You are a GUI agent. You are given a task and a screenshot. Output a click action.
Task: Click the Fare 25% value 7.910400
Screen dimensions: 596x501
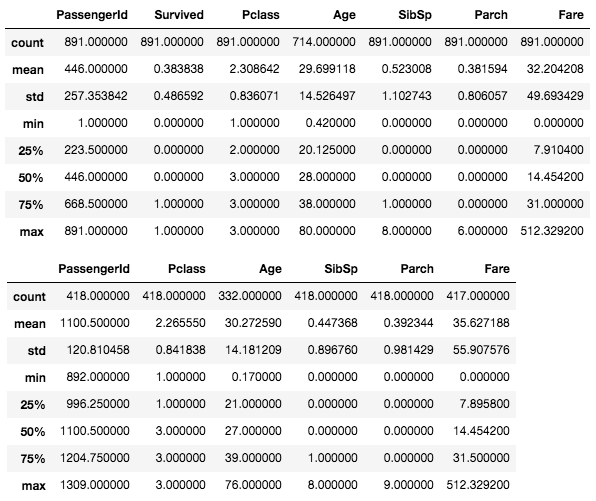pyautogui.click(x=558, y=150)
